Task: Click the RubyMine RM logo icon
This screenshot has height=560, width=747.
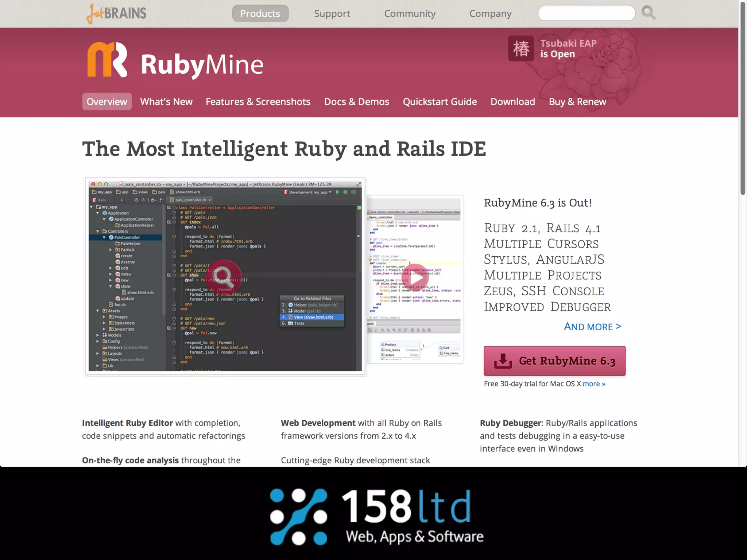Action: (107, 59)
